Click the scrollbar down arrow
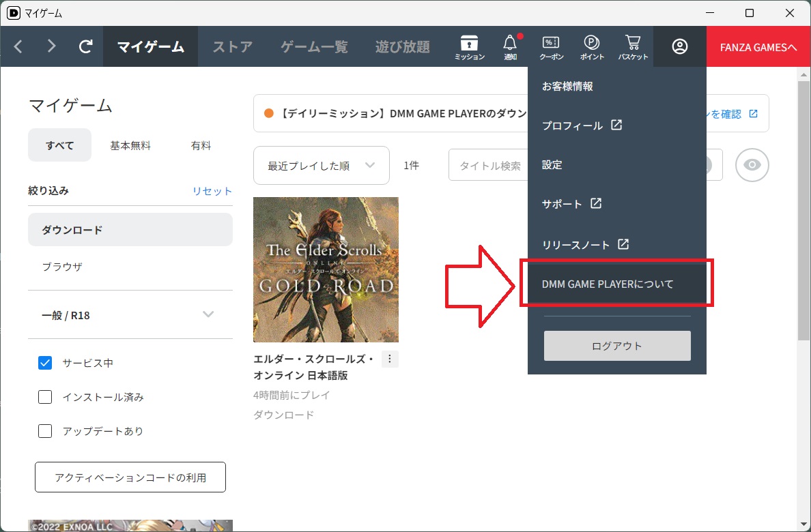The height and width of the screenshot is (532, 811). [x=803, y=524]
